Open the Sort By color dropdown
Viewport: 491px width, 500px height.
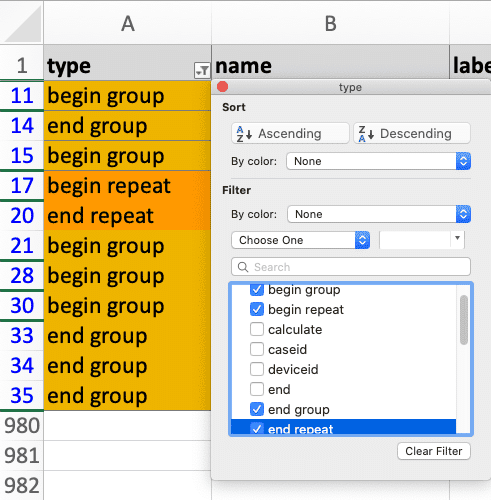(x=378, y=161)
